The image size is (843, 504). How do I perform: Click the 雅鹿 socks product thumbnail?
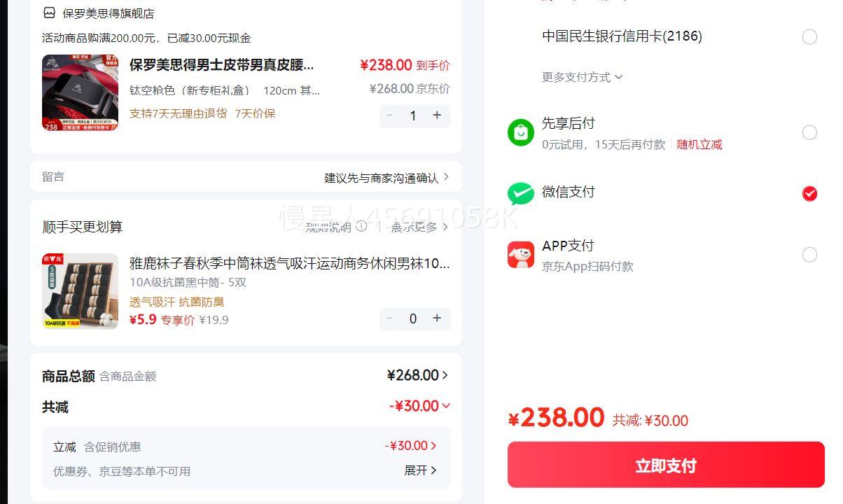tap(80, 291)
